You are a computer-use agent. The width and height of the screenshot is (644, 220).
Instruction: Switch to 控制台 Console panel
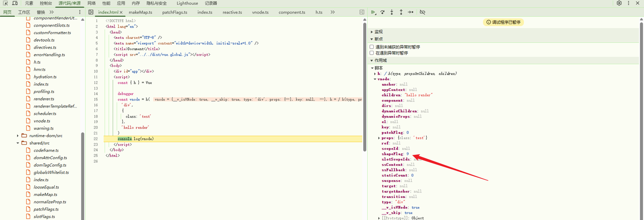(x=46, y=3)
